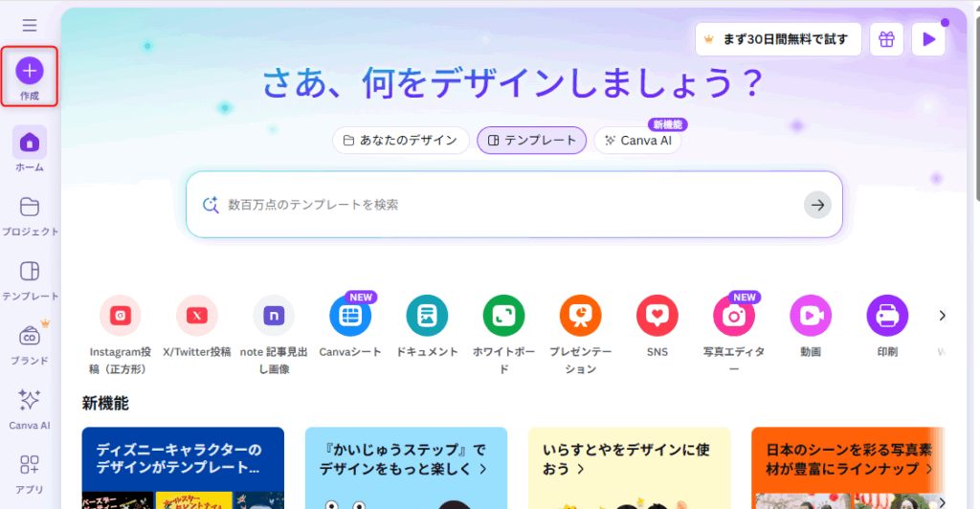Select 動画 design type
This screenshot has width=980, height=509.
point(811,326)
